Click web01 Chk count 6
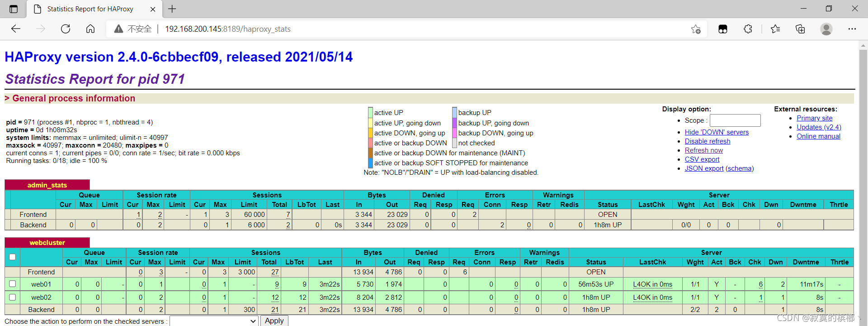This screenshot has width=868, height=326. click(761, 284)
